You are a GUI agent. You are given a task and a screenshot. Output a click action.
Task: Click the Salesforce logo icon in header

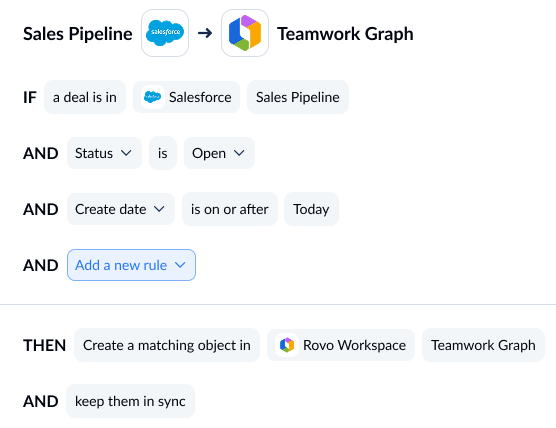tap(165, 33)
